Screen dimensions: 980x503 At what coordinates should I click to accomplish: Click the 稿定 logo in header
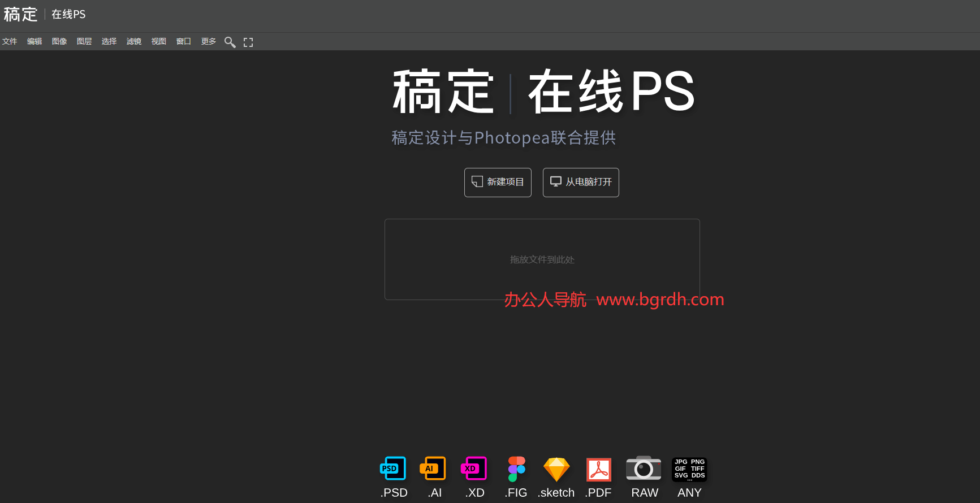(x=20, y=14)
